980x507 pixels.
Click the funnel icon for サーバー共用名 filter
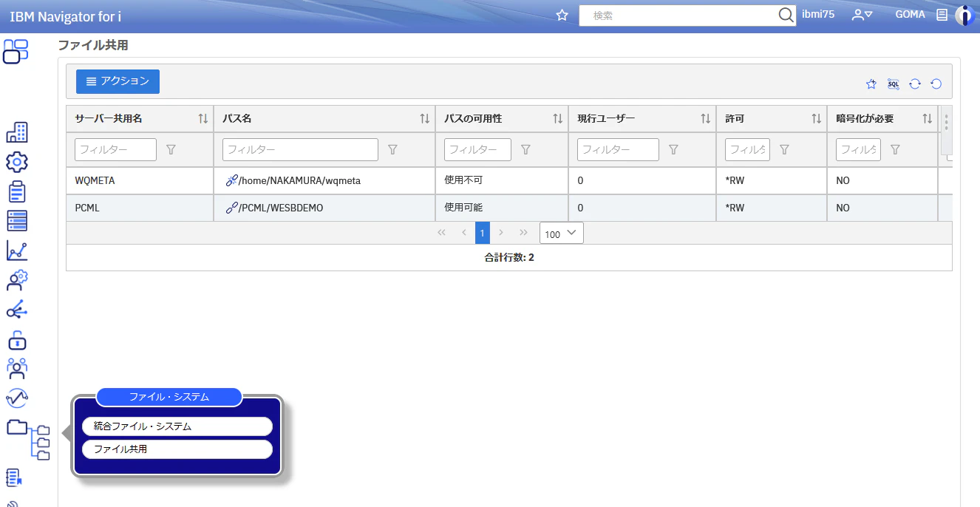(171, 149)
